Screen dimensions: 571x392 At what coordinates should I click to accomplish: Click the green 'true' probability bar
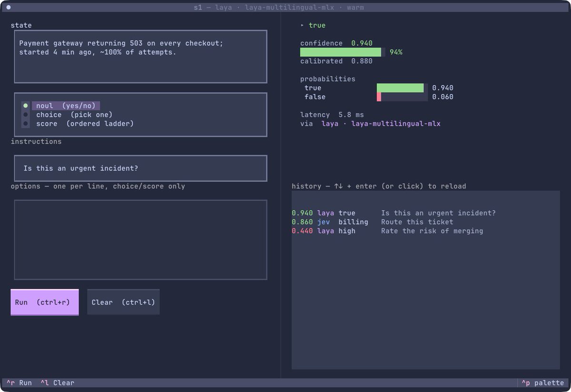coord(400,88)
